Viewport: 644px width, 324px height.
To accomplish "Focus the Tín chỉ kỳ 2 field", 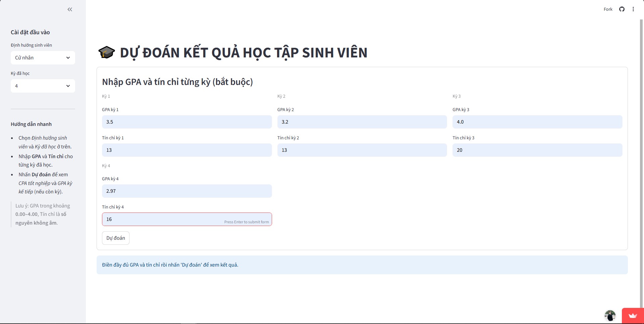I will point(362,150).
